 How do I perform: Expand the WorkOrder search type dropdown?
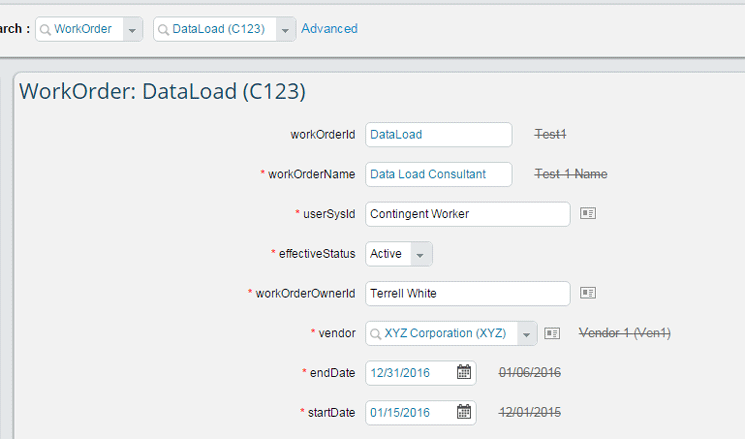click(x=132, y=30)
